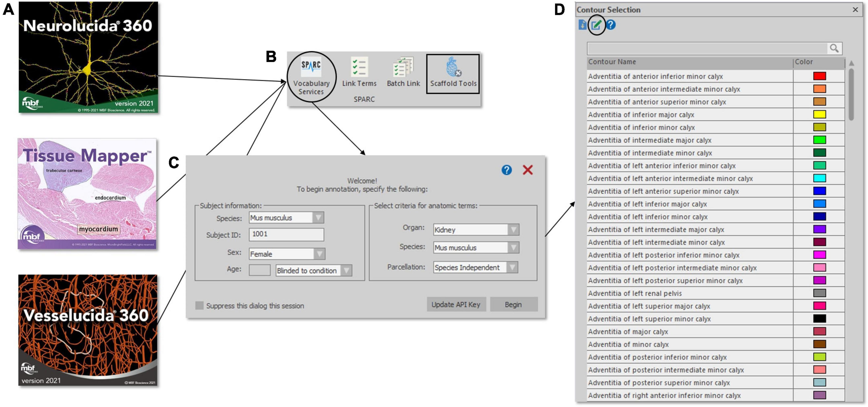Click the contour search field
Screen dimensions: 868x407
[707, 49]
